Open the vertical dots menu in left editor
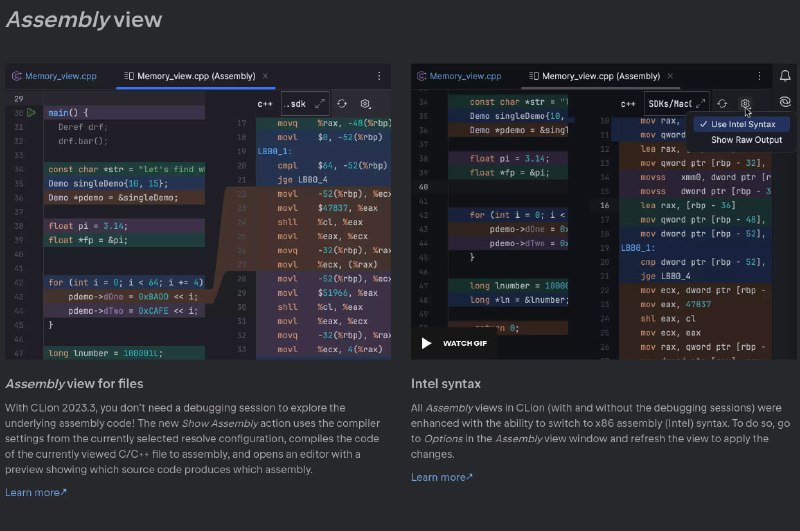 (x=379, y=76)
